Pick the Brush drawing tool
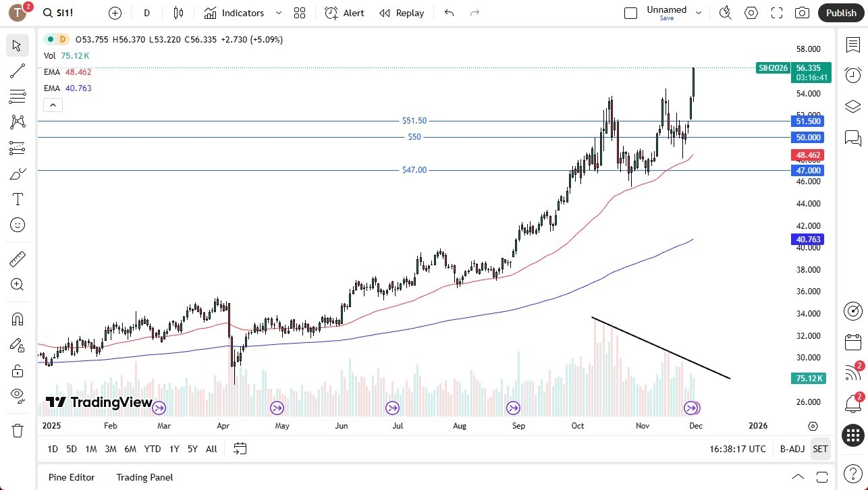The width and height of the screenshot is (868, 490). click(x=17, y=173)
